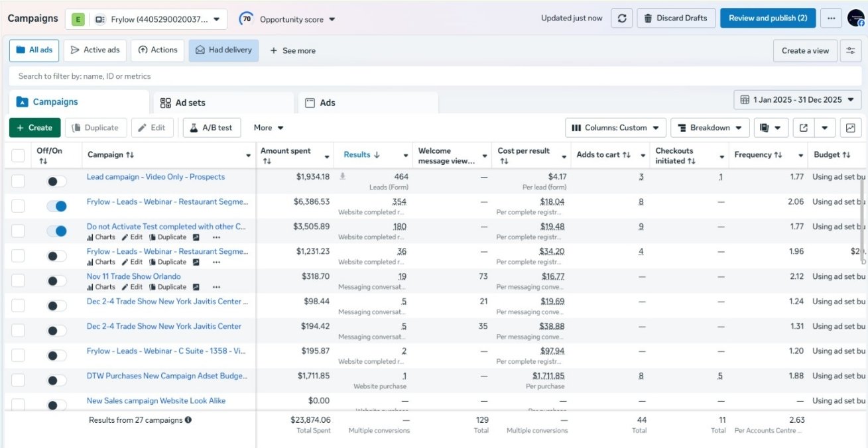Screen dimensions: 868x448
Task: Turn off the Do not Activate Test campaign toggle
Action: pyautogui.click(x=56, y=231)
